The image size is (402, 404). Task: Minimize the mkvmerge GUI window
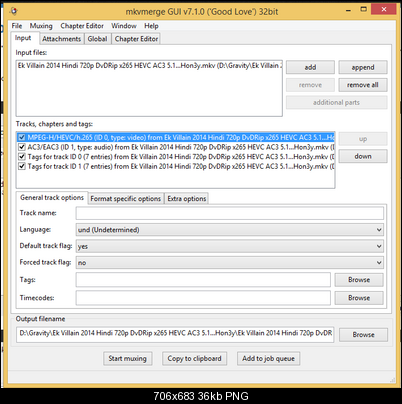(349, 10)
